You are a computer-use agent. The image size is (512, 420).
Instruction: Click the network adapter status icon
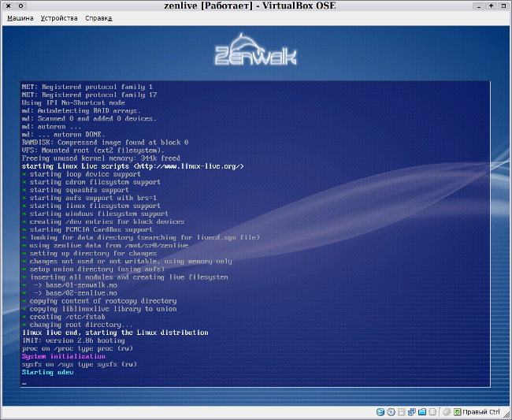coord(412,412)
